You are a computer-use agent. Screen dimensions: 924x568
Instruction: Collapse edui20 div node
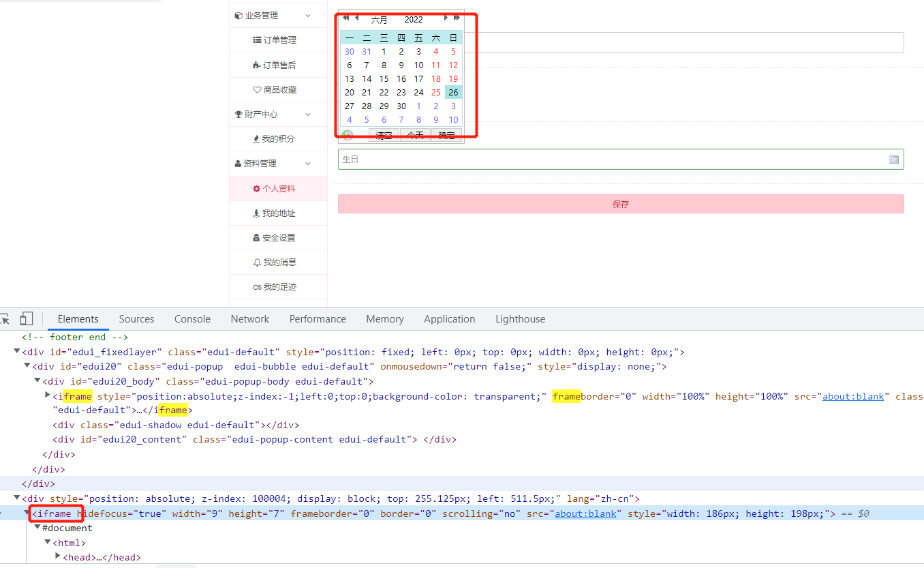(27, 366)
